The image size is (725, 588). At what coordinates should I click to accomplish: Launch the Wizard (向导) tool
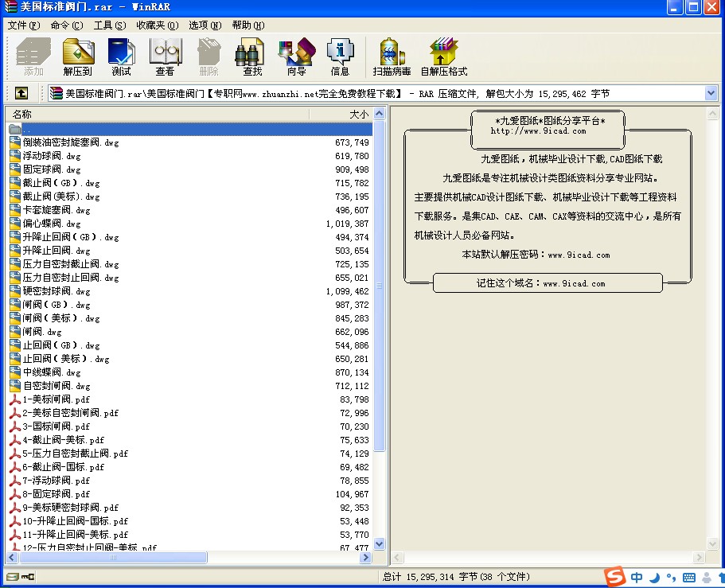point(296,56)
